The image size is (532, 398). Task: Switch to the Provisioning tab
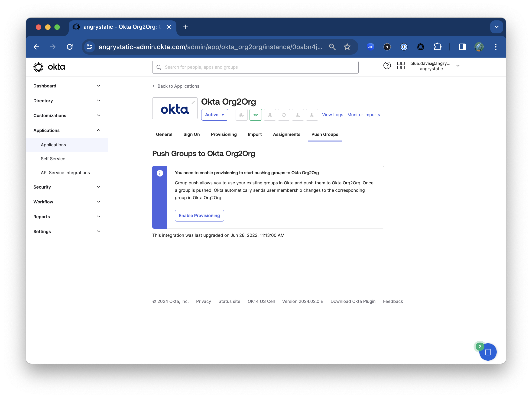[x=224, y=134]
